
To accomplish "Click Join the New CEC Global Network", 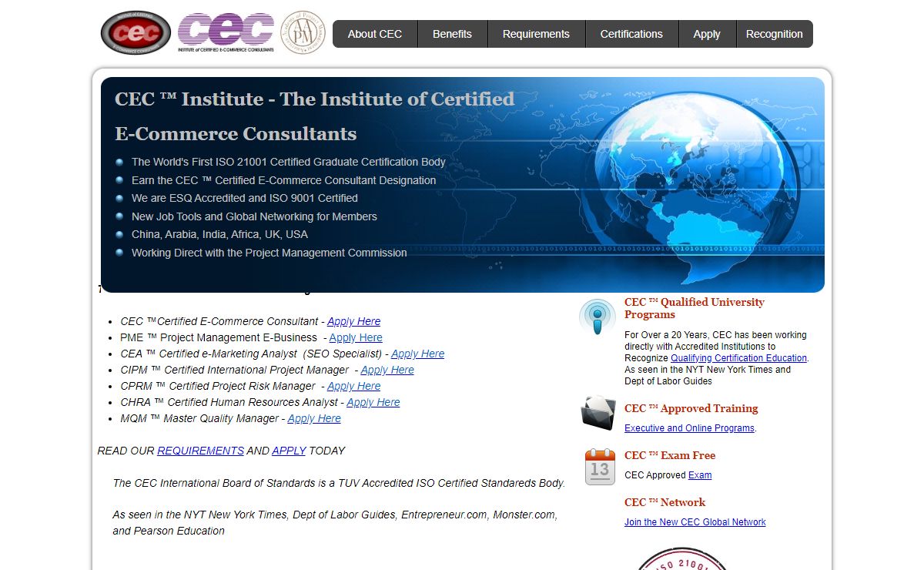I will coord(695,522).
